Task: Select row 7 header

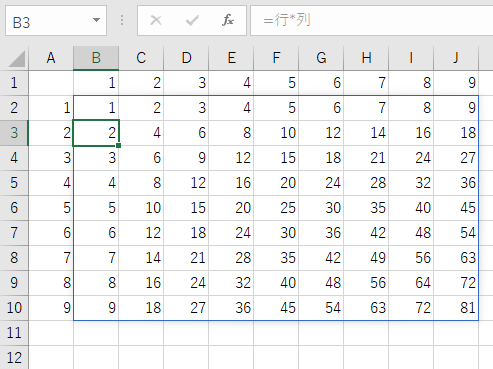Action: point(14,233)
